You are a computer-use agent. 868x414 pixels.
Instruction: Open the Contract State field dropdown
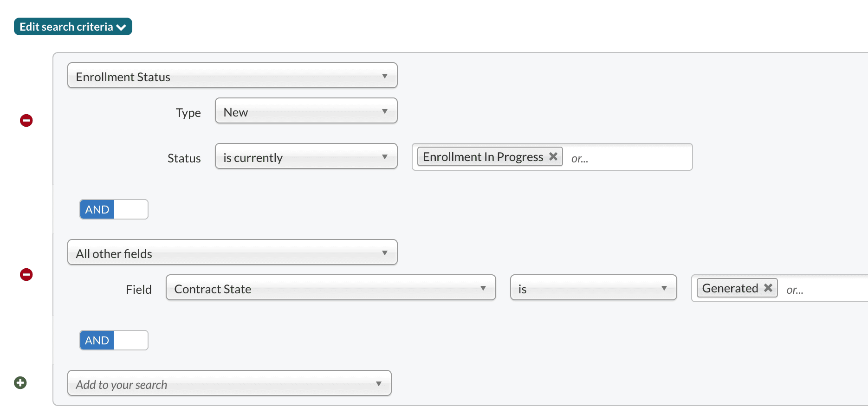click(x=330, y=288)
